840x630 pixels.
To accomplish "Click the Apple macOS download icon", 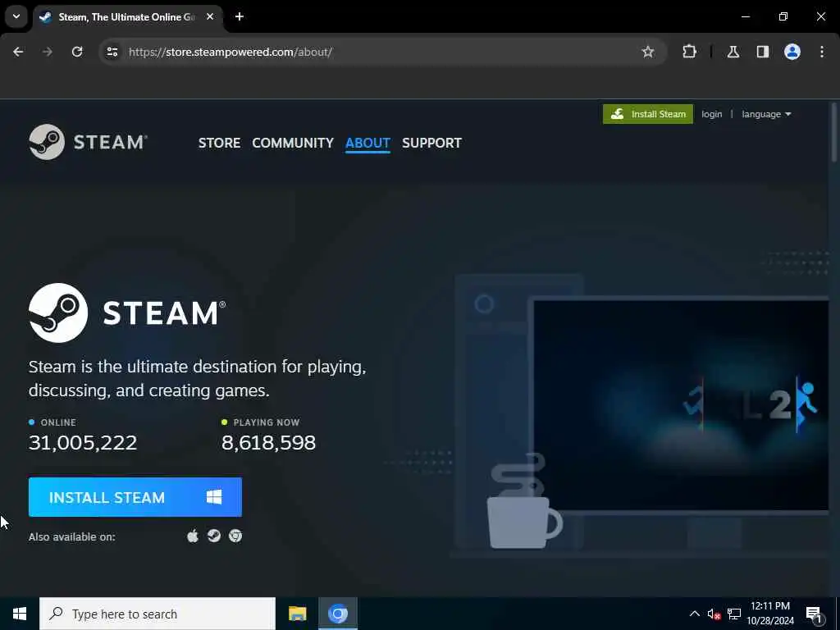I will (x=193, y=536).
